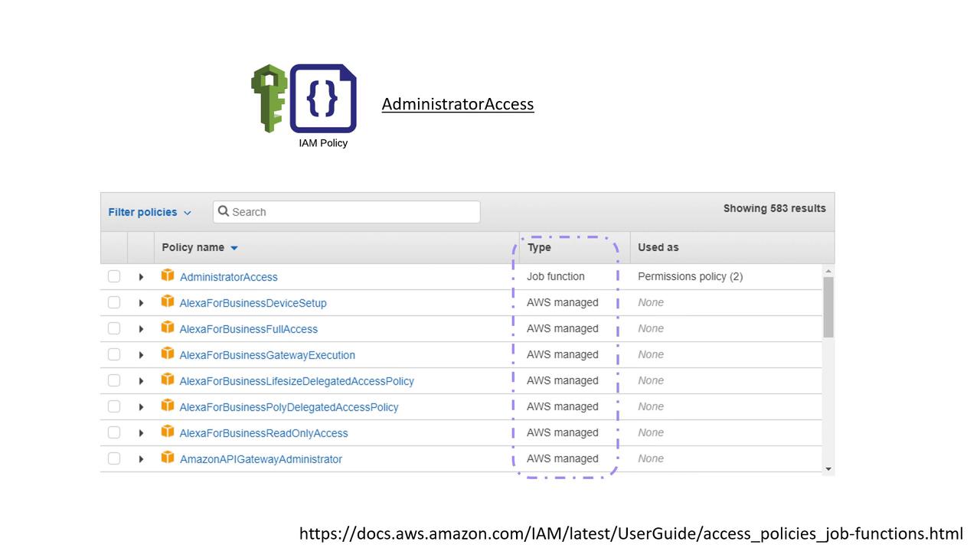Viewport: 980px width, 551px height.
Task: Expand the AlexaForBusinessLifesizeDelegatedAccessPolicy row
Action: point(141,381)
